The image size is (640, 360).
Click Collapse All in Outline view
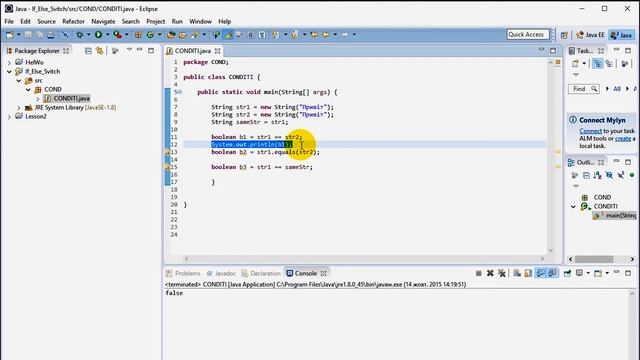tap(586, 175)
